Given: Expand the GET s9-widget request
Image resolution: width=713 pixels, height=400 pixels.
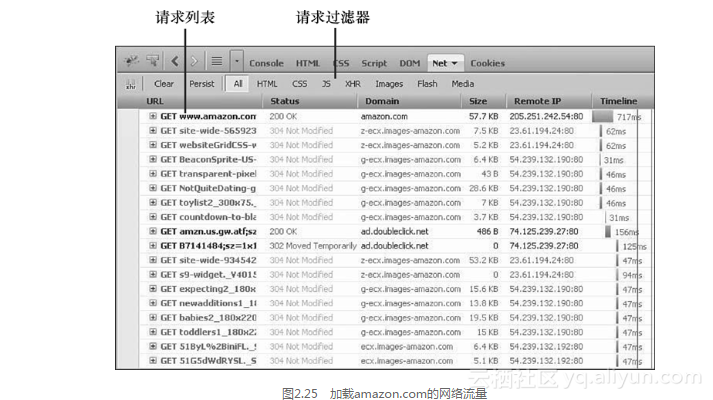Looking at the screenshot, I should 153,274.
